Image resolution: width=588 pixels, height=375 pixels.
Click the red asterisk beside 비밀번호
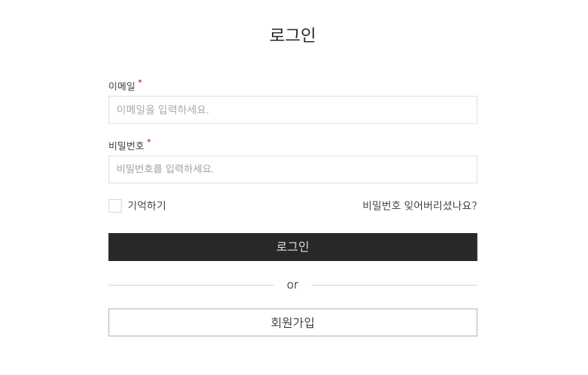point(149,142)
